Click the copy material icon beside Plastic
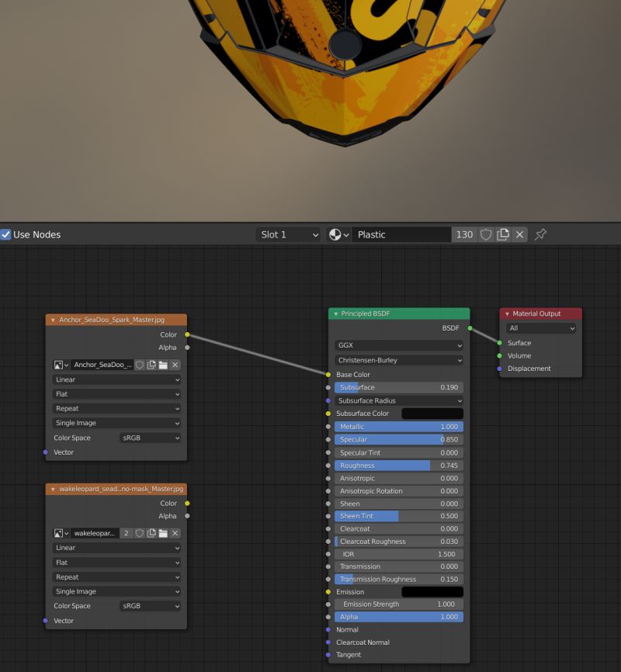 tap(503, 234)
